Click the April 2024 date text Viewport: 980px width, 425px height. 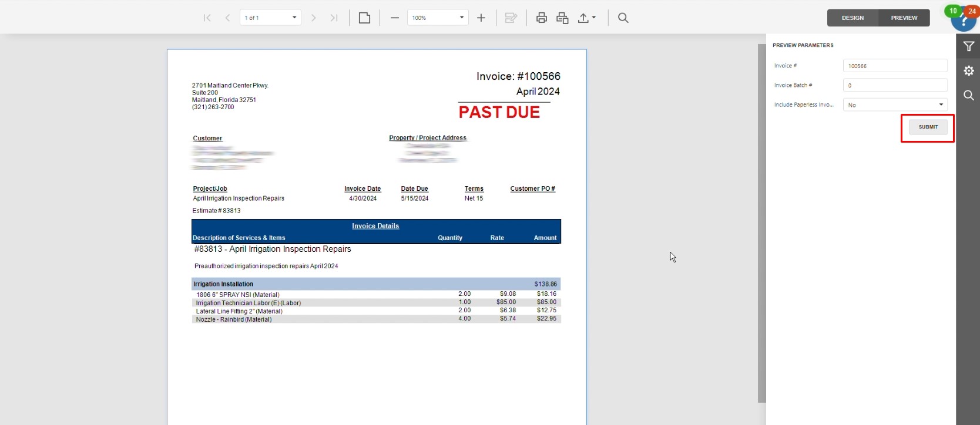point(538,92)
